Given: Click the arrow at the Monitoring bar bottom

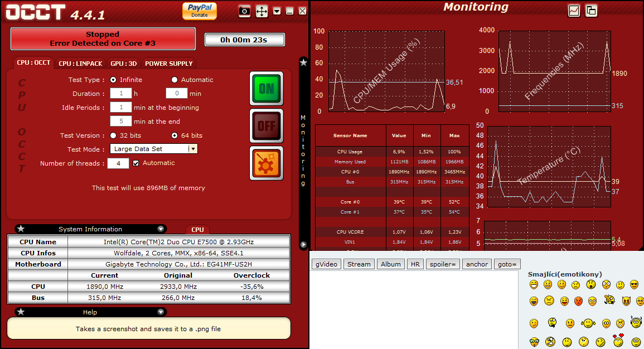Looking at the screenshot, I should (303, 245).
